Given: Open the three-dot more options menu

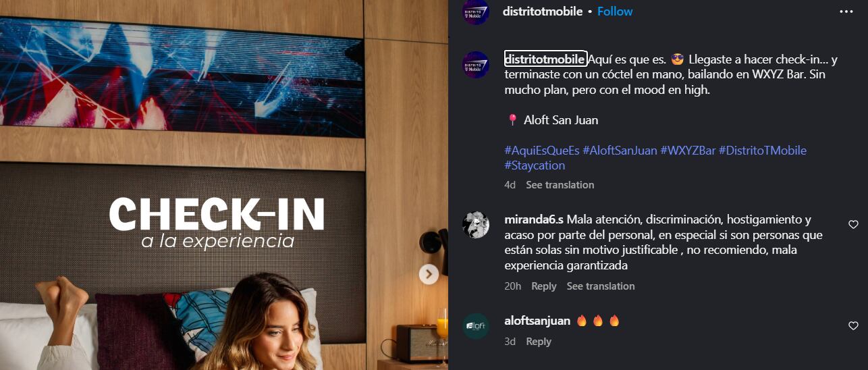Looking at the screenshot, I should [846, 11].
